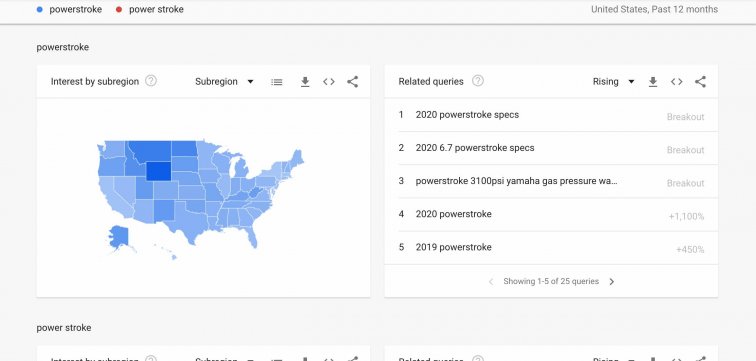Open embed code for Related queries

pos(676,82)
